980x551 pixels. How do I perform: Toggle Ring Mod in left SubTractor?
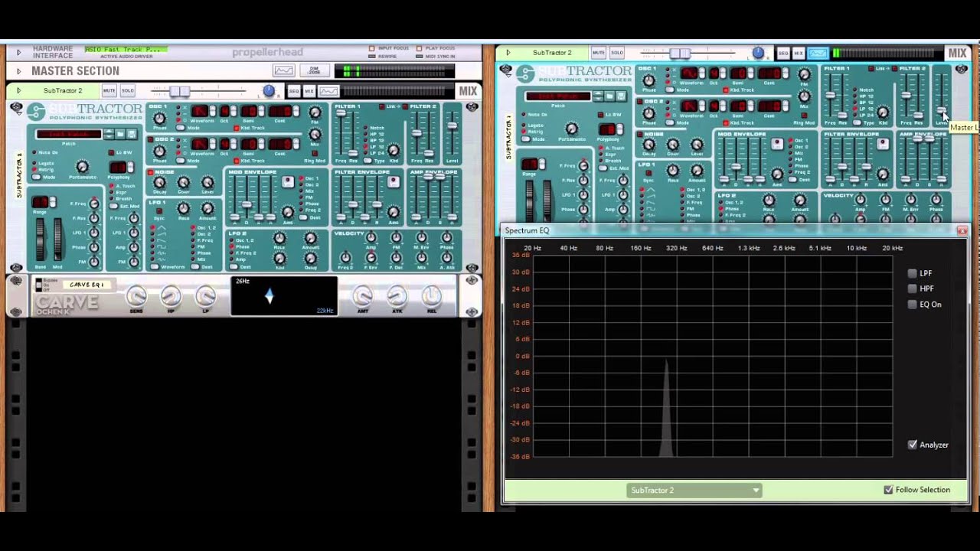(x=314, y=152)
